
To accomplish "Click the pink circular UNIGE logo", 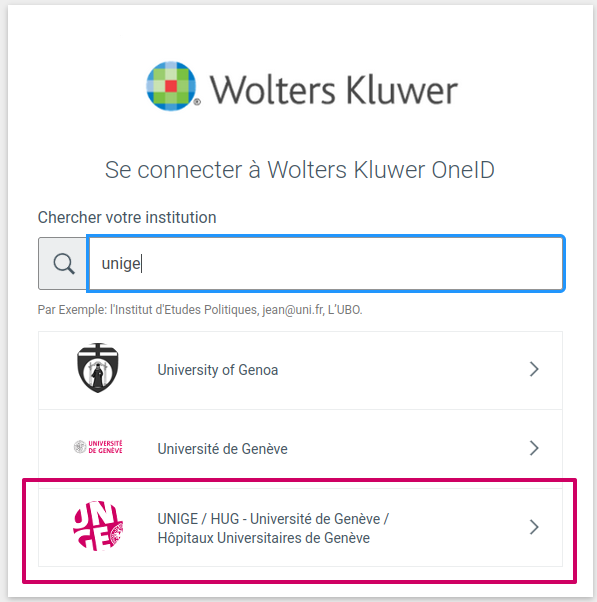I will pos(98,526).
